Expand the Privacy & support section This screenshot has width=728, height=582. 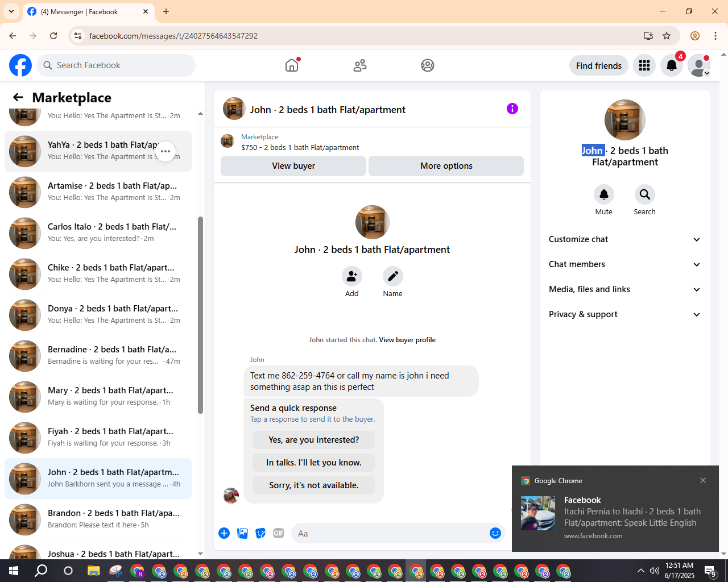click(x=625, y=314)
